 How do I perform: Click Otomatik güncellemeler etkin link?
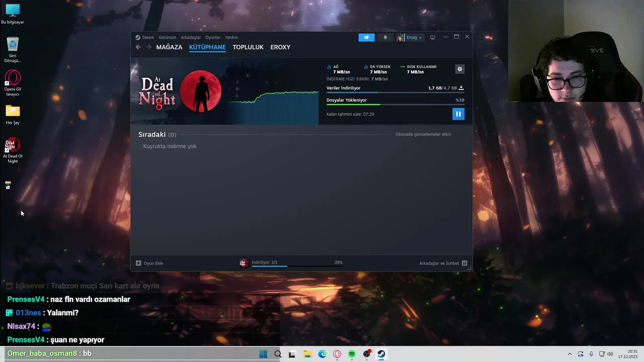(423, 134)
